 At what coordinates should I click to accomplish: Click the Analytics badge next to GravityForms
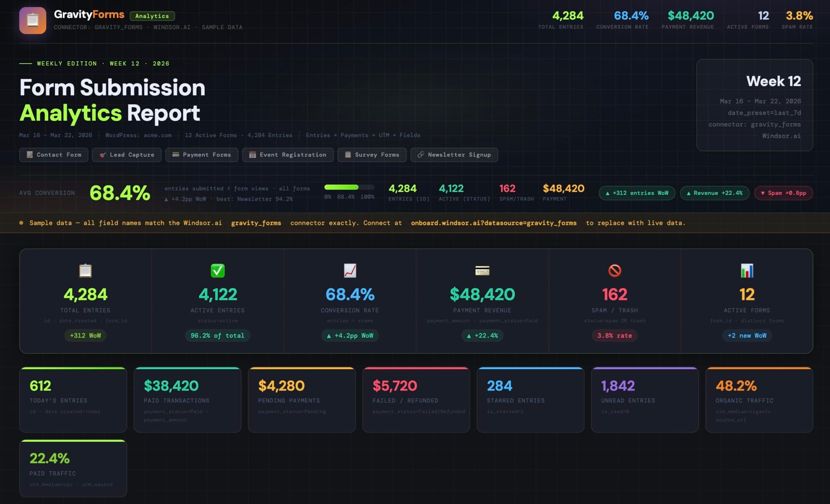pyautogui.click(x=152, y=16)
